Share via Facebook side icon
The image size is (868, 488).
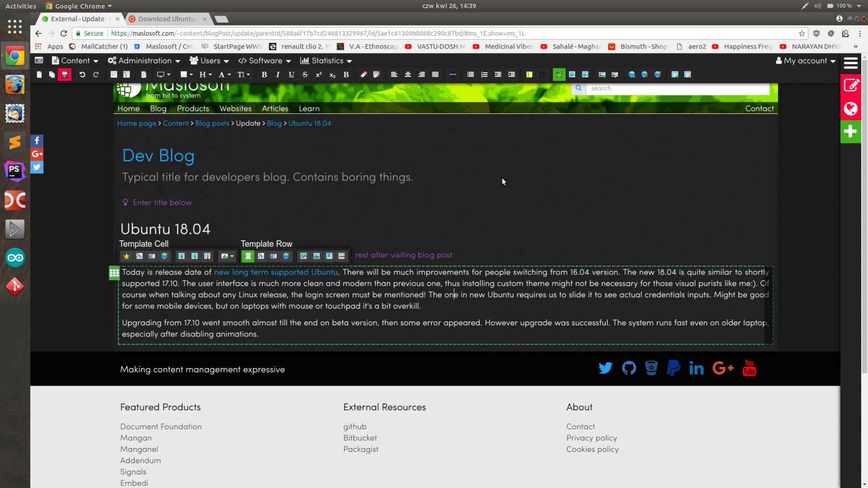click(x=37, y=141)
